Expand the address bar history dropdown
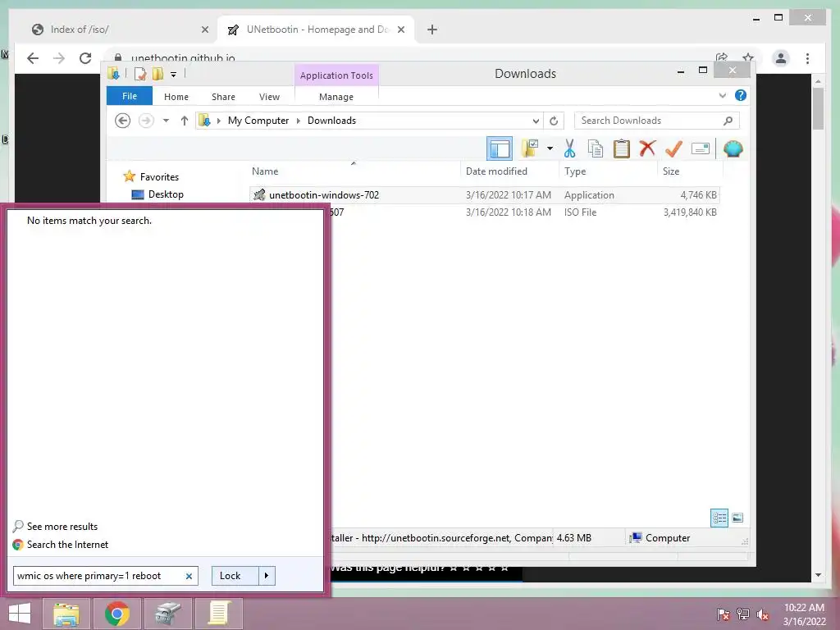This screenshot has width=840, height=630. pyautogui.click(x=535, y=121)
